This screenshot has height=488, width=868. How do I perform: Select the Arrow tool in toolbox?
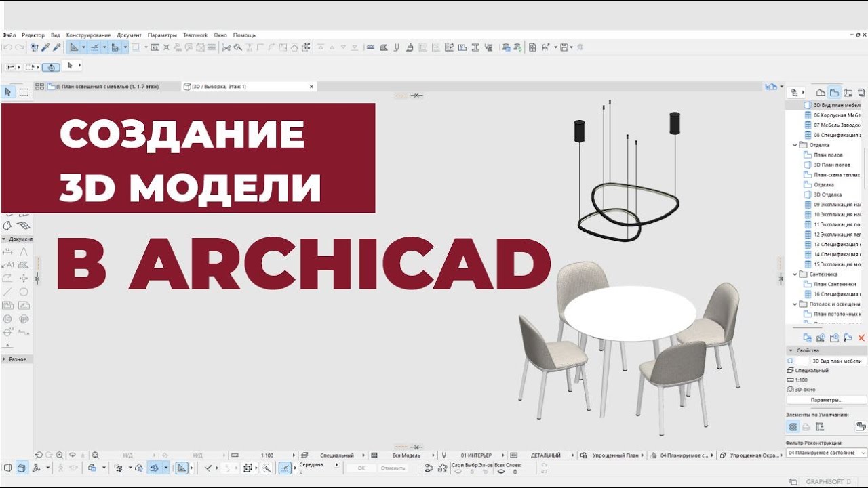tap(8, 92)
